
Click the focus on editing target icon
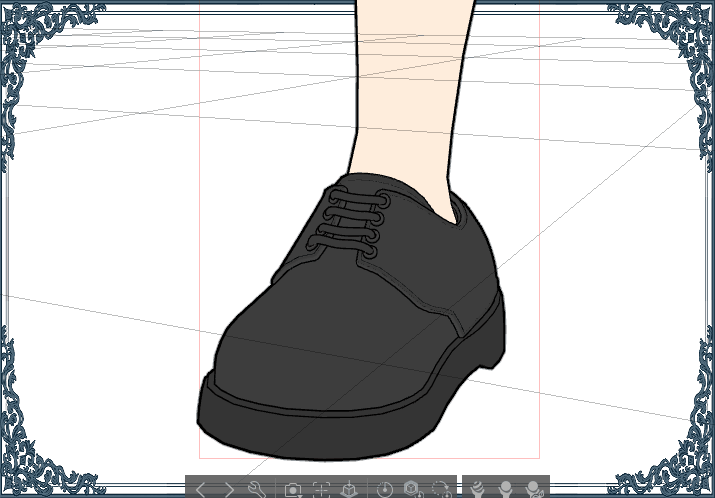pos(321,490)
